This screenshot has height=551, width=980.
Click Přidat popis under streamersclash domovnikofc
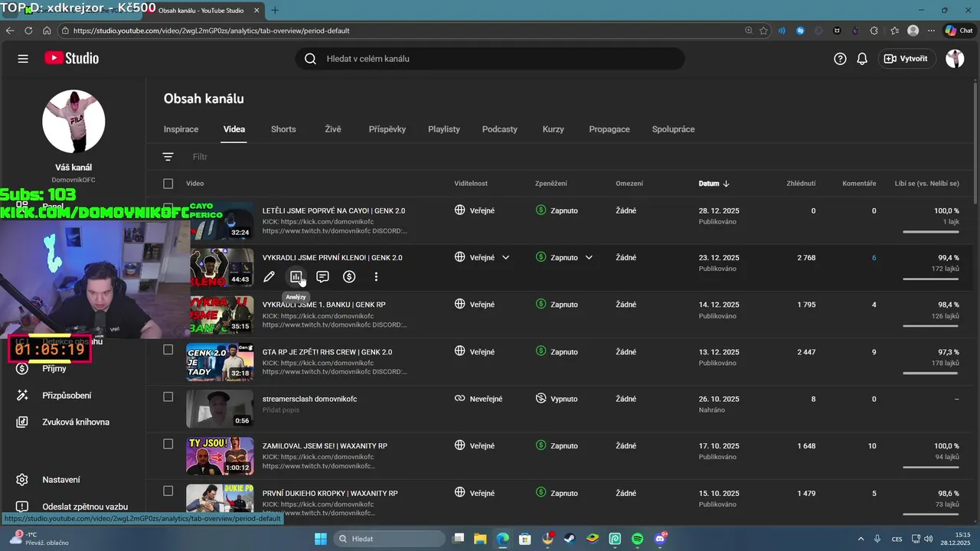click(x=281, y=410)
